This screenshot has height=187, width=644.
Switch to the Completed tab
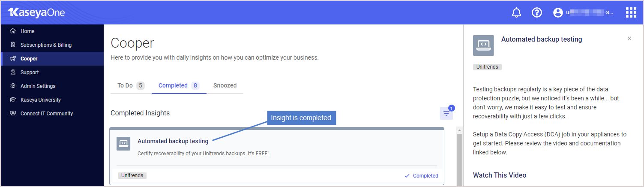coord(179,85)
